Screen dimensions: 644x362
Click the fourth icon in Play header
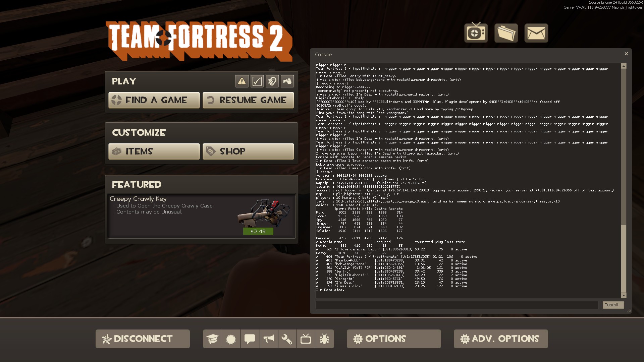(287, 81)
